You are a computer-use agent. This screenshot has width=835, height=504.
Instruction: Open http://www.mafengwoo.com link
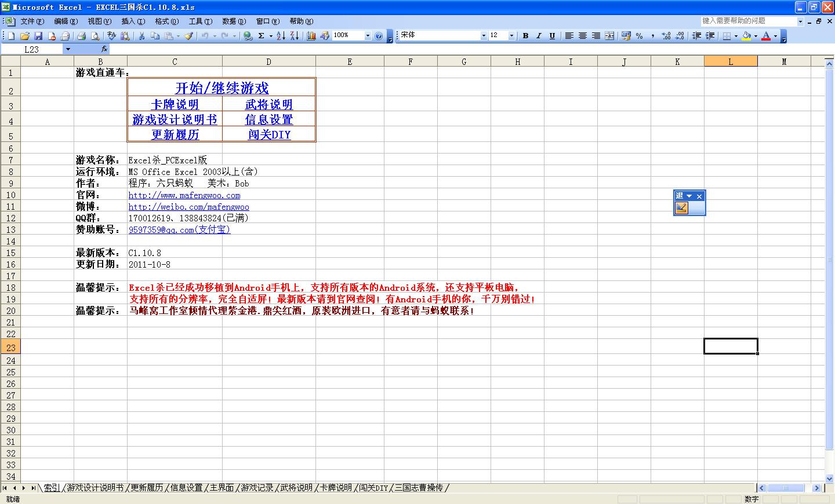(184, 195)
